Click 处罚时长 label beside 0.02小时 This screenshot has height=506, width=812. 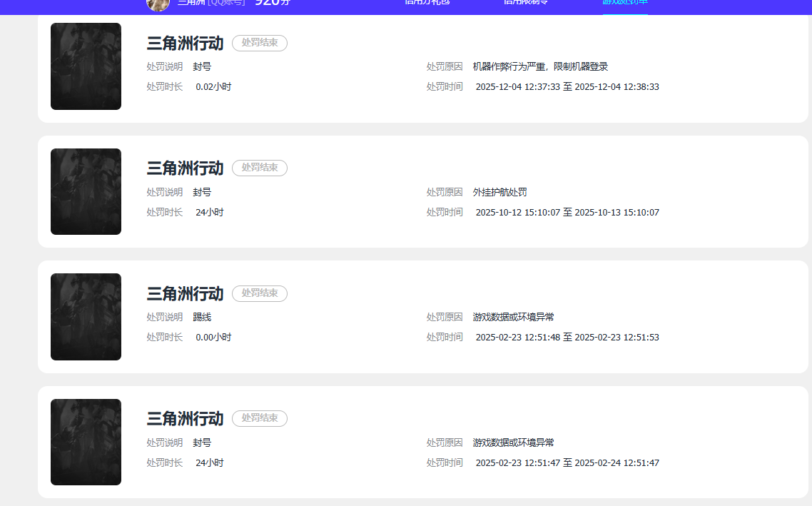(x=165, y=87)
